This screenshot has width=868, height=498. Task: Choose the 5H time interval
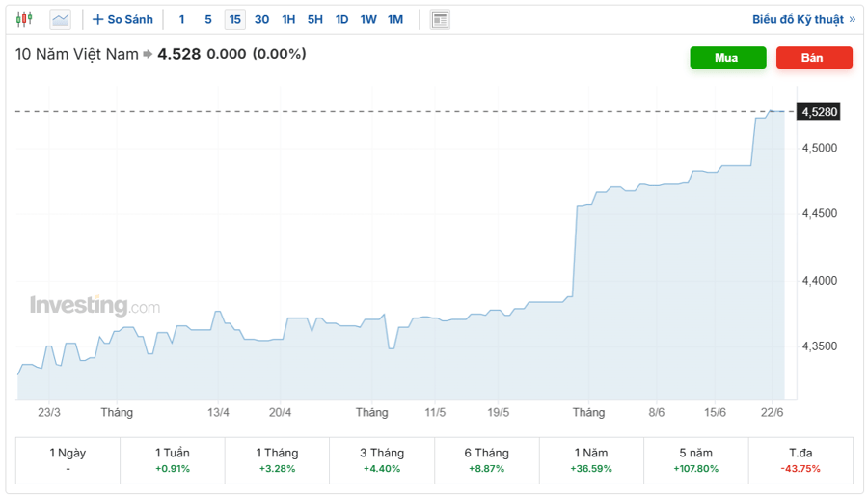[315, 20]
